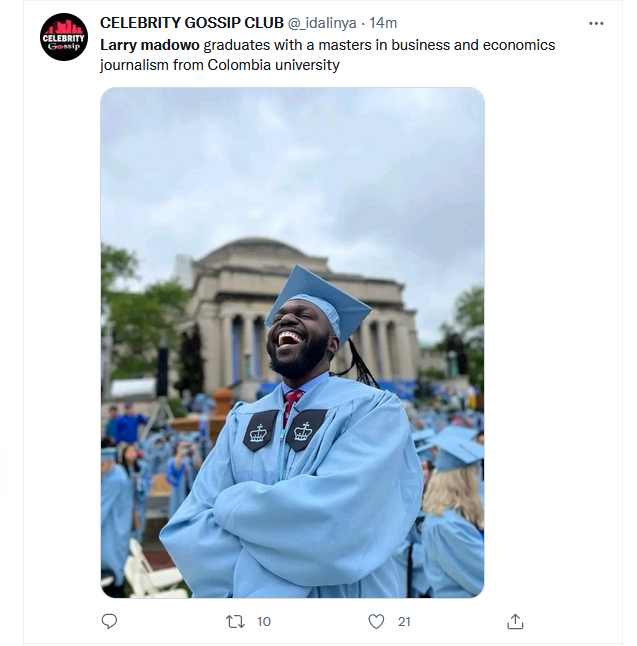
Task: Click the CELEBRITY GOSSIP CLUB display name
Action: click(192, 23)
